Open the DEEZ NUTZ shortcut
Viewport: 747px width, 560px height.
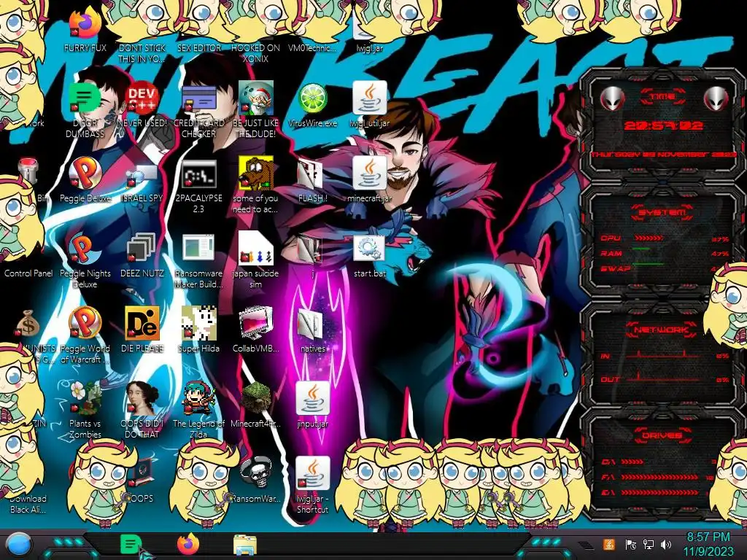(142, 249)
